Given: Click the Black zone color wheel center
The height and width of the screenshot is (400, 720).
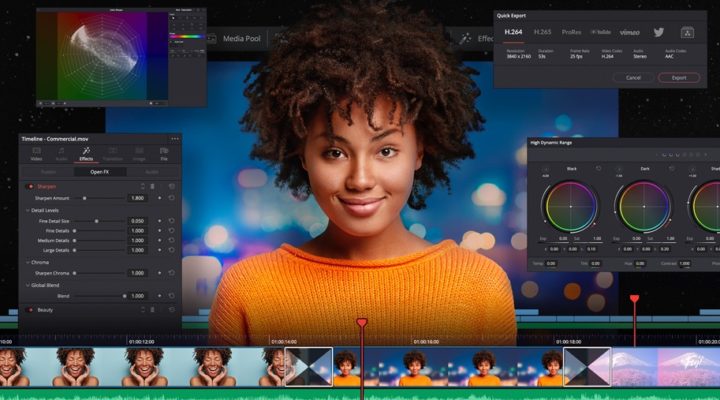Looking at the screenshot, I should tap(571, 207).
